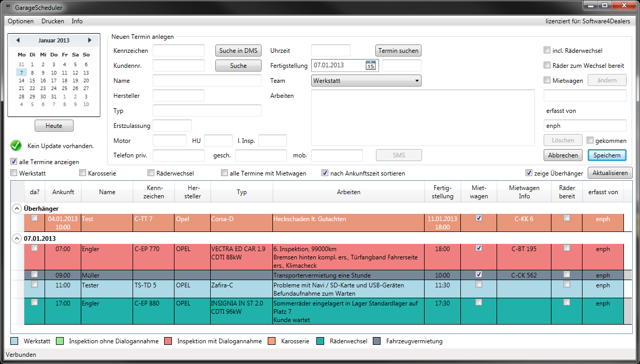Image resolution: width=640 pixels, height=364 pixels.
Task: Collapse the Überhänger group
Action: pyautogui.click(x=17, y=208)
